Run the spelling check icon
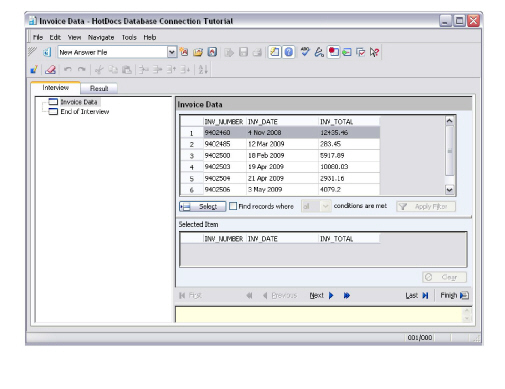This screenshot has width=505, height=389. click(x=305, y=52)
